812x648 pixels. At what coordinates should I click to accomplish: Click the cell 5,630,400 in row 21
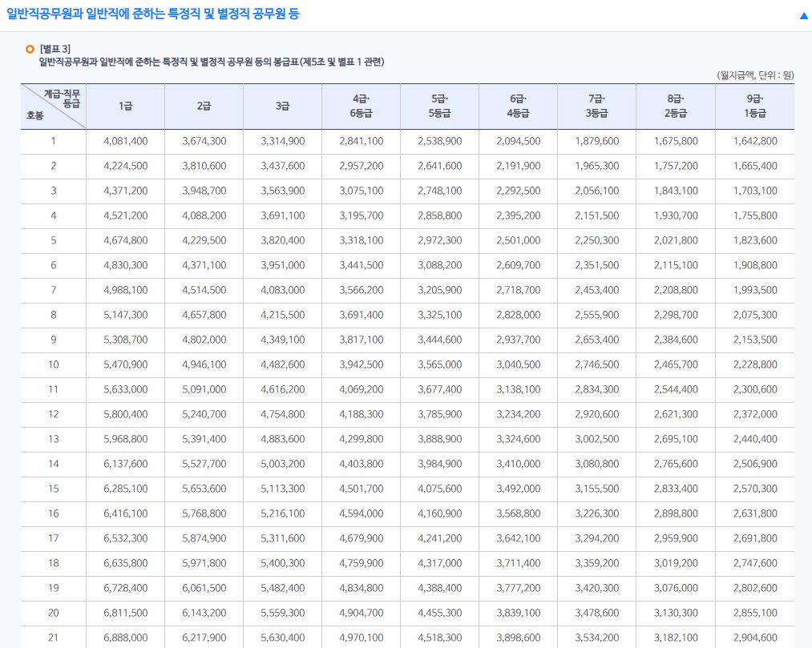[x=282, y=638]
